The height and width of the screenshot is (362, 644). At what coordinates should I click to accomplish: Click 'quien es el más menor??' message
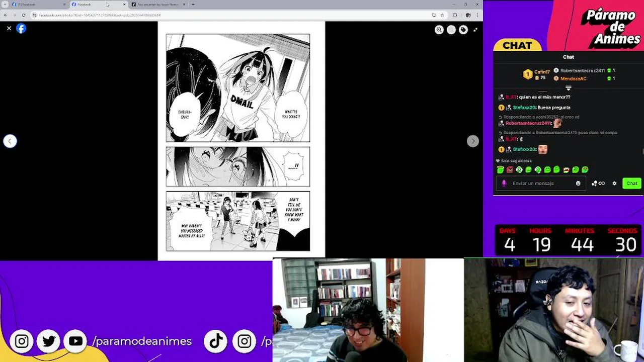point(544,97)
